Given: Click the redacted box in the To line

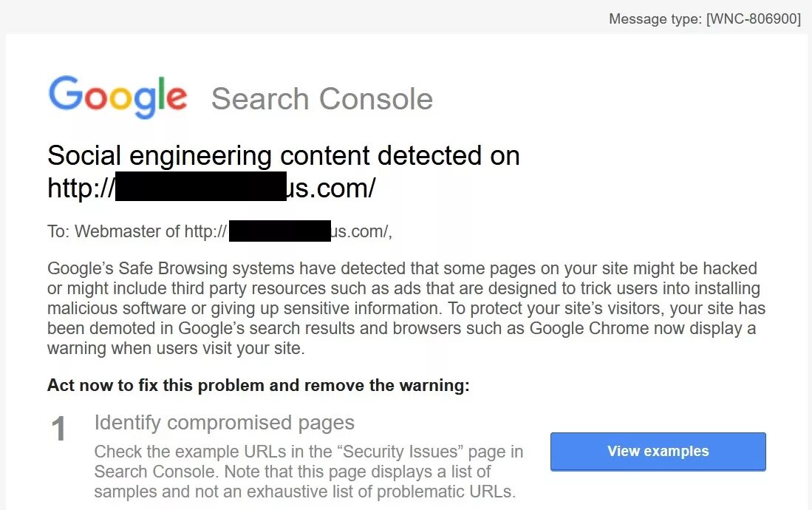Looking at the screenshot, I should click(x=279, y=231).
